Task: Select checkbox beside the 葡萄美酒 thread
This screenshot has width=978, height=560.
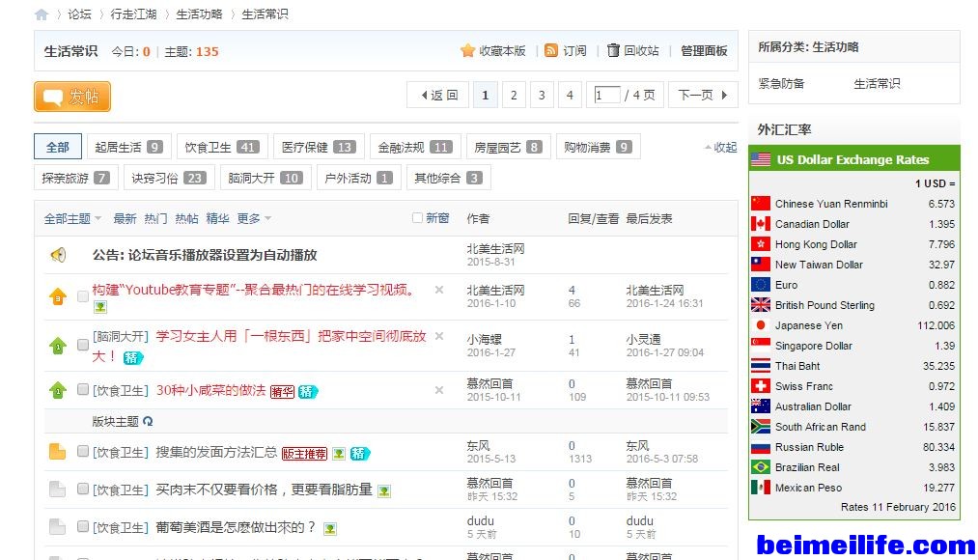Action: (83, 527)
